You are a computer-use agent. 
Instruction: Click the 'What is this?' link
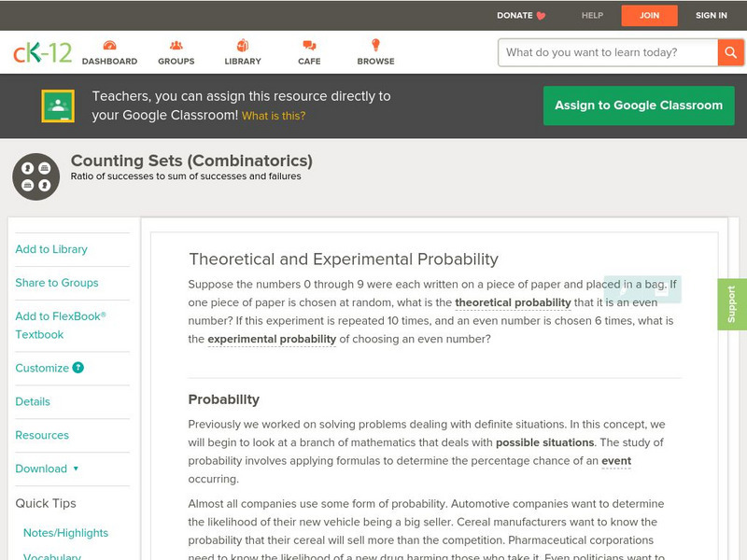pyautogui.click(x=274, y=116)
